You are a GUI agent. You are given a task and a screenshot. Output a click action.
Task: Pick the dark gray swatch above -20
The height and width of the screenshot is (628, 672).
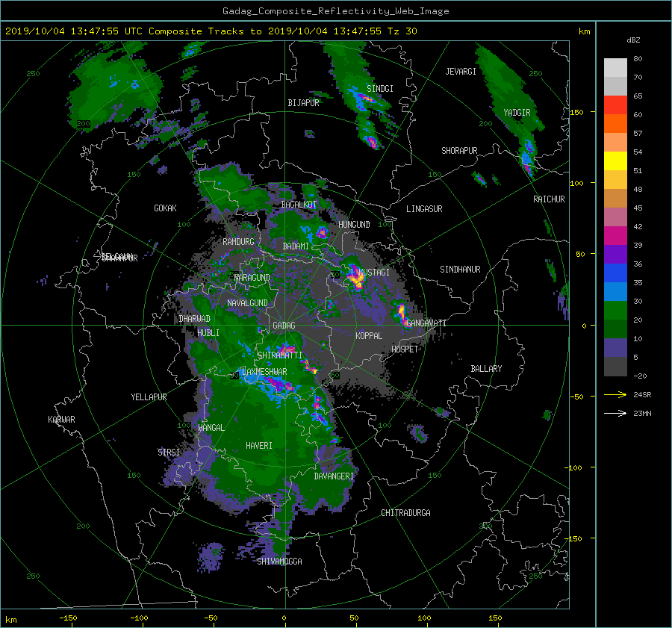tap(615, 367)
